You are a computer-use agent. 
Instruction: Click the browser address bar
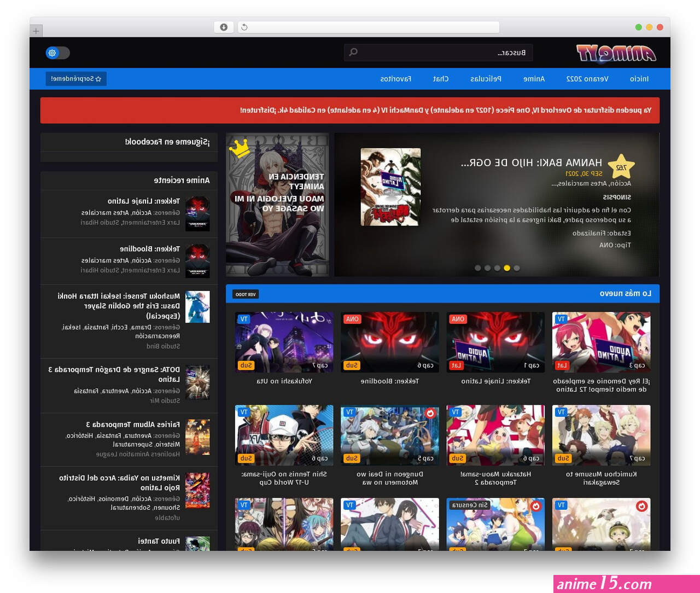369,27
